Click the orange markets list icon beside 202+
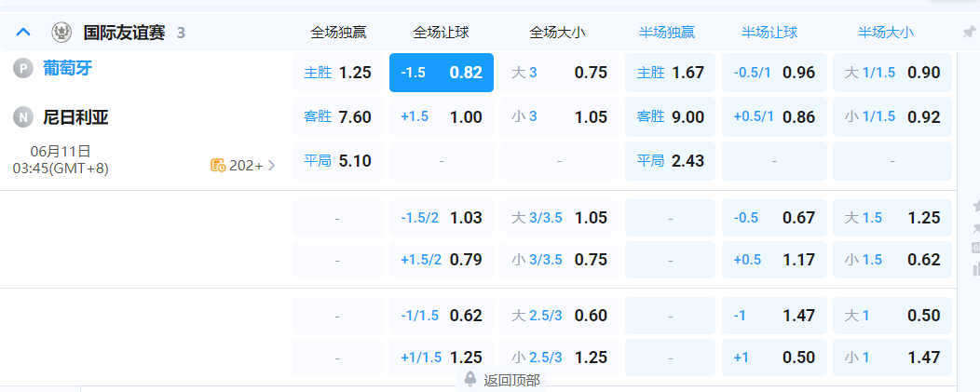 coord(218,166)
